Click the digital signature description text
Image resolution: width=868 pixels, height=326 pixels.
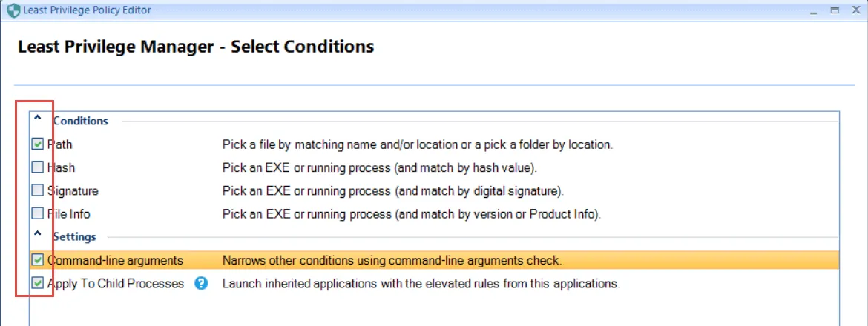click(393, 190)
